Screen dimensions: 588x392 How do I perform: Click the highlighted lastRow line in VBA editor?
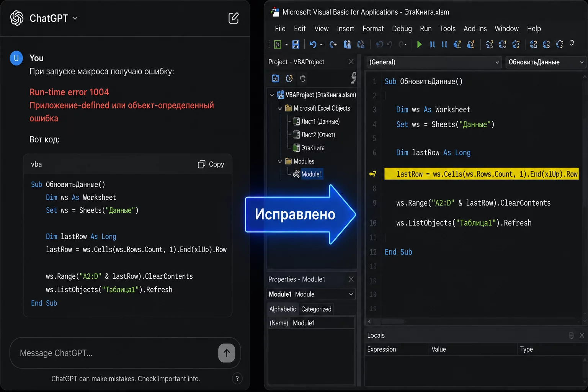482,174
